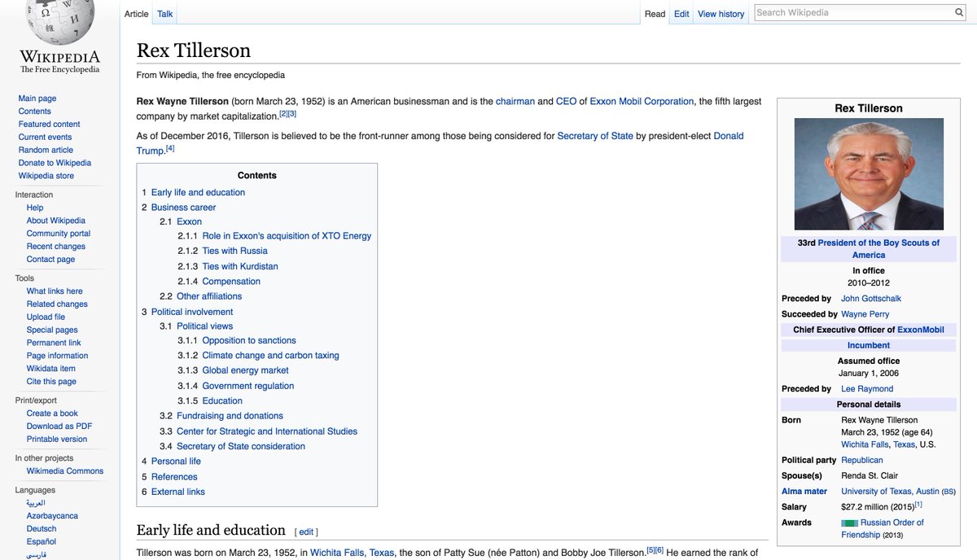Go to Main page in sidebar
The height and width of the screenshot is (560, 977).
(37, 98)
